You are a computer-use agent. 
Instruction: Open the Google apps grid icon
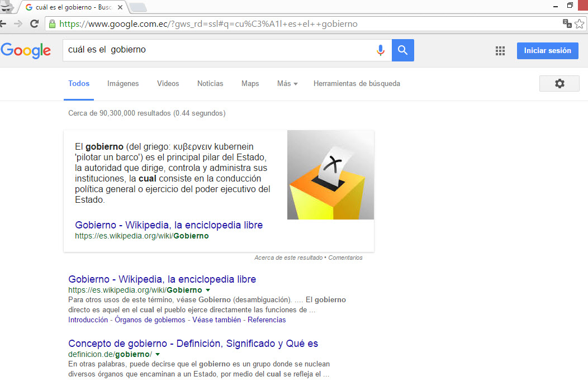(500, 51)
